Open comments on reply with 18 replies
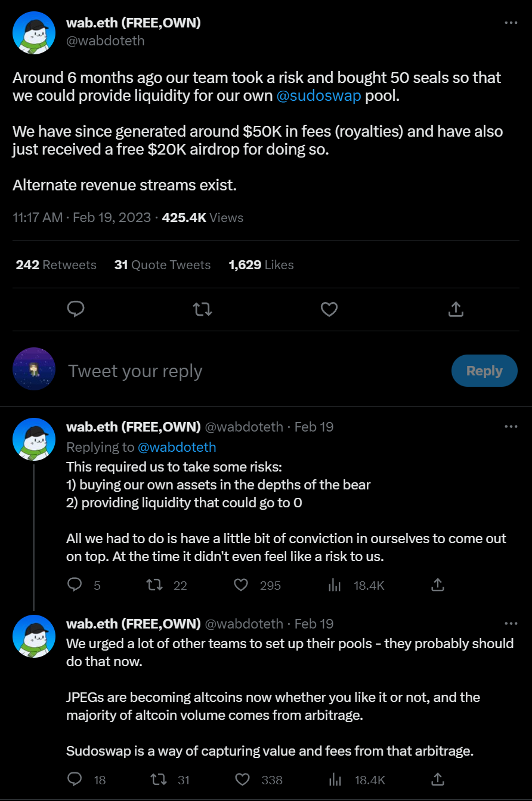 pyautogui.click(x=75, y=779)
